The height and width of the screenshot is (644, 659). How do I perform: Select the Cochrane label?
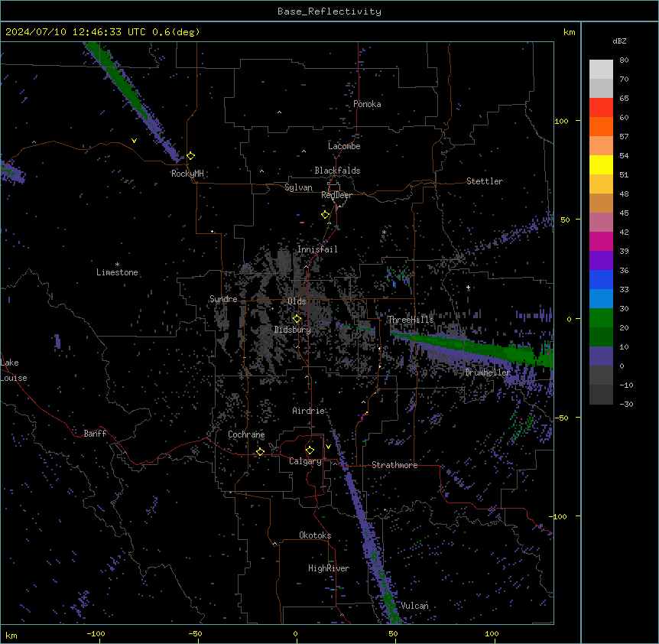pos(246,434)
